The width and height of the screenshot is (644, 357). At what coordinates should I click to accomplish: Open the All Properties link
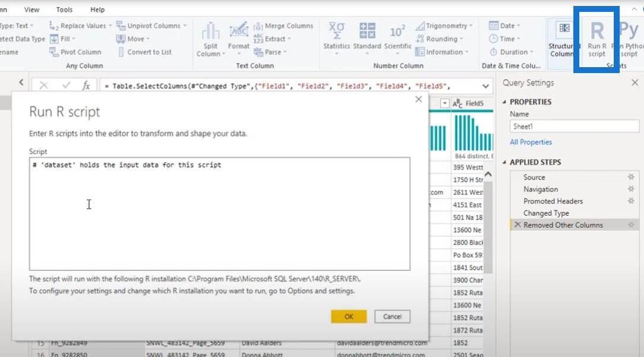pos(531,142)
